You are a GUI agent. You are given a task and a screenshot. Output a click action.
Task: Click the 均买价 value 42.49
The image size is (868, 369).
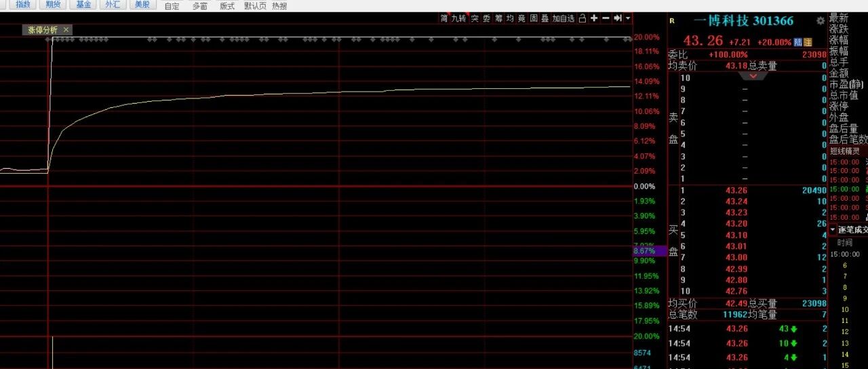[x=736, y=303]
